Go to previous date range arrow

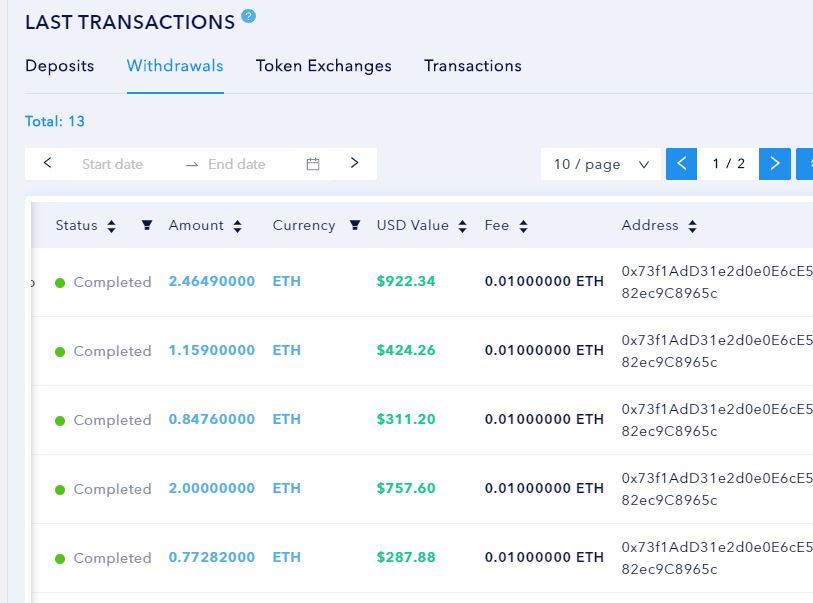(x=48, y=163)
